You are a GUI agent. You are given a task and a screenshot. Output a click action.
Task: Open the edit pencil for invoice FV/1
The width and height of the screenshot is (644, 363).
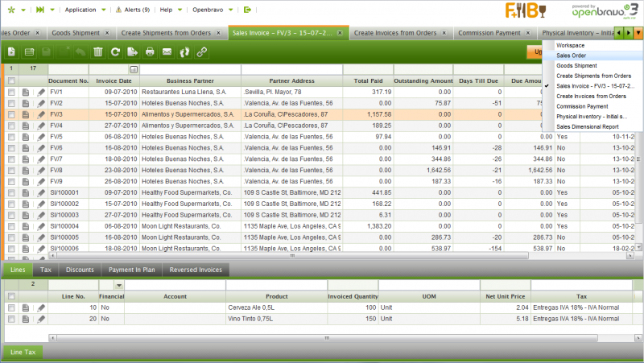[40, 93]
